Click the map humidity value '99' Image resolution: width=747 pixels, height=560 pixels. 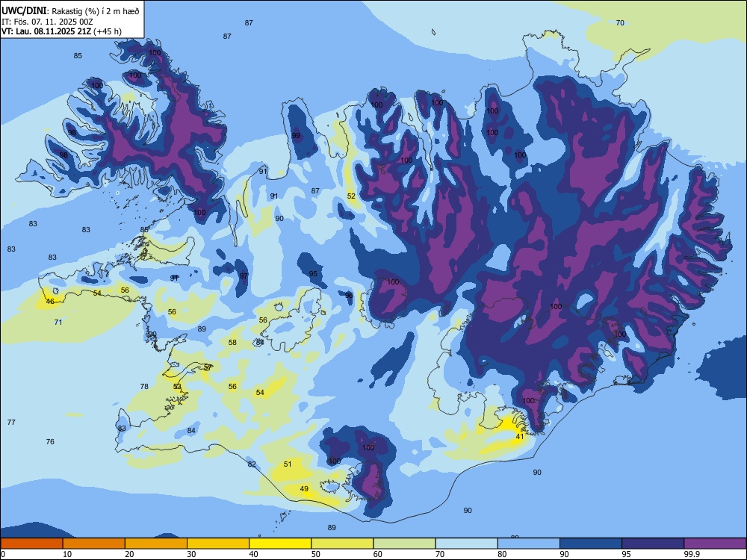pos(296,136)
